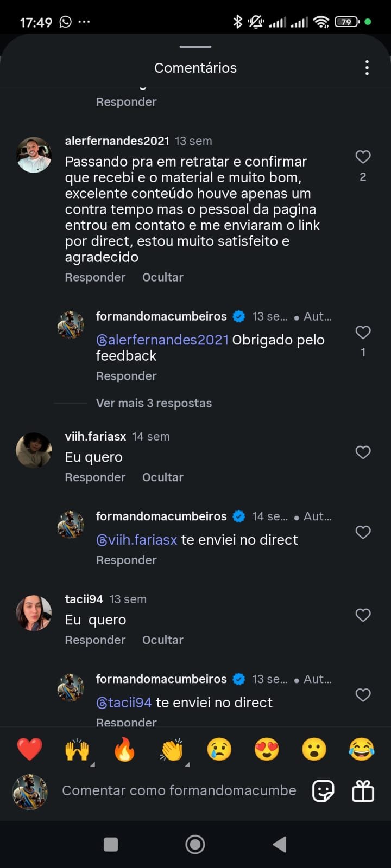Open the sticker/GIF picker icon
Screen dimensions: 391x868
coord(323,792)
